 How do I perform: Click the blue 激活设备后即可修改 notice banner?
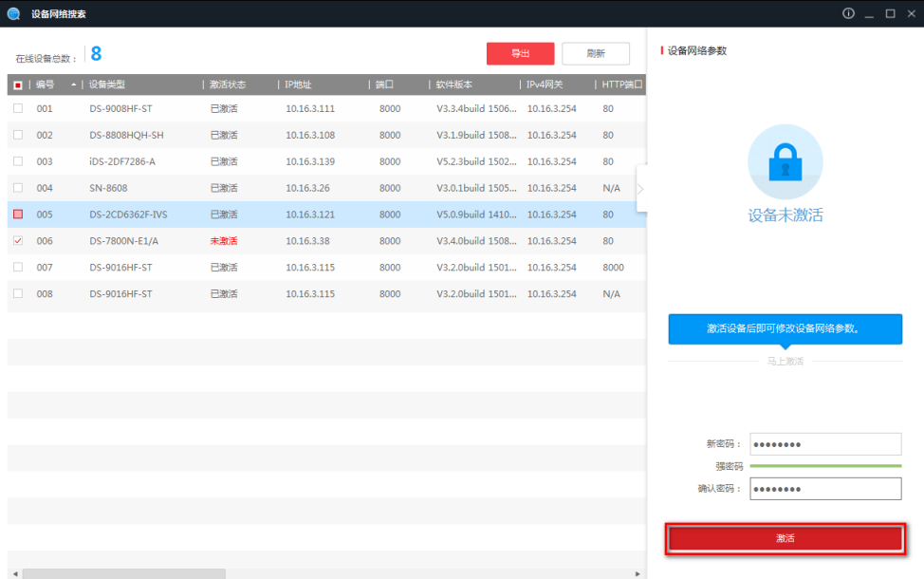pyautogui.click(x=785, y=329)
